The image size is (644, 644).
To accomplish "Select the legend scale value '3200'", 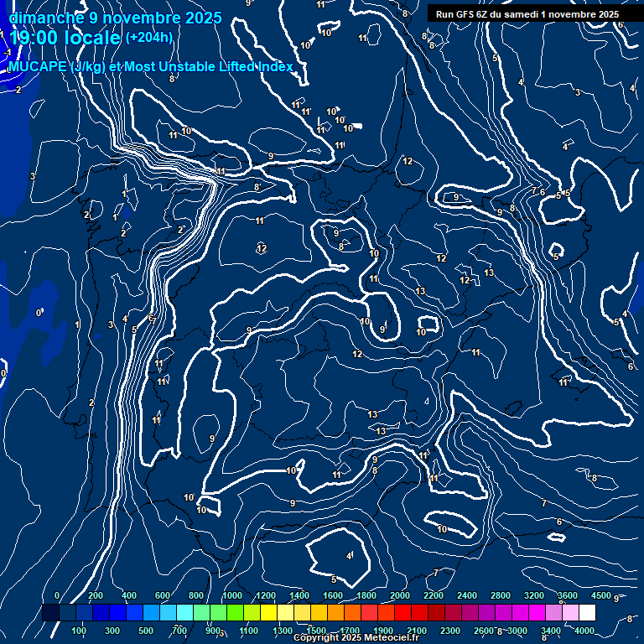I will pos(534,595).
